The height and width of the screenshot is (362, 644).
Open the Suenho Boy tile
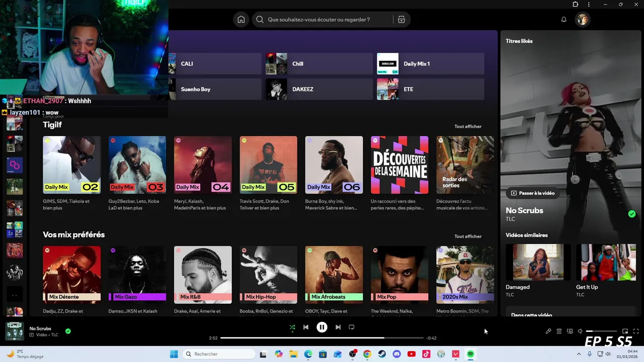pyautogui.click(x=215, y=89)
